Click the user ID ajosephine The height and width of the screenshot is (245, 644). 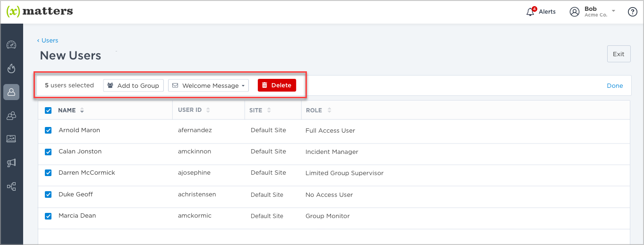[194, 172]
